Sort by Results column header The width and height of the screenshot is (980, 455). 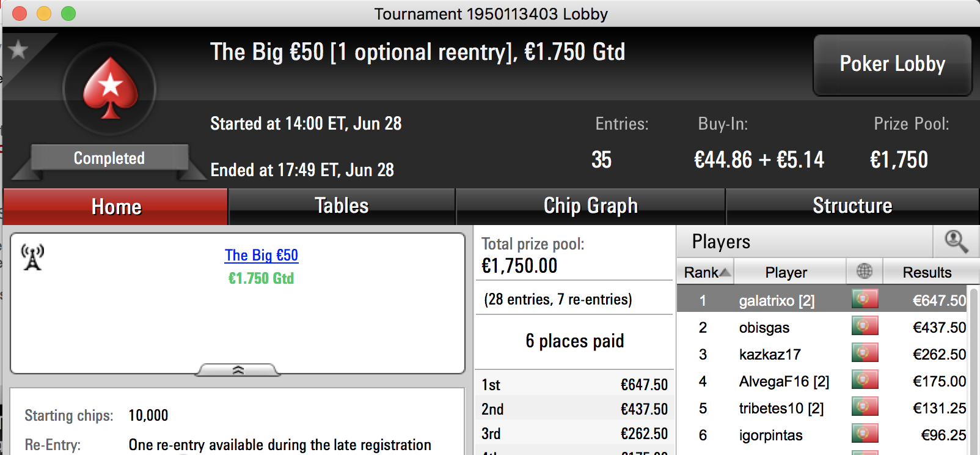tap(926, 272)
